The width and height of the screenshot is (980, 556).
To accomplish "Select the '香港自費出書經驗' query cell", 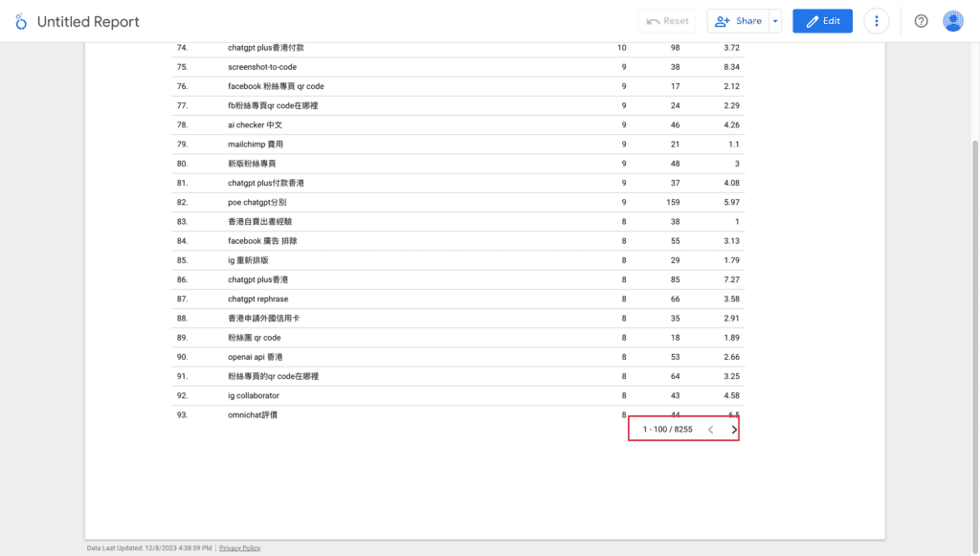I will [259, 222].
